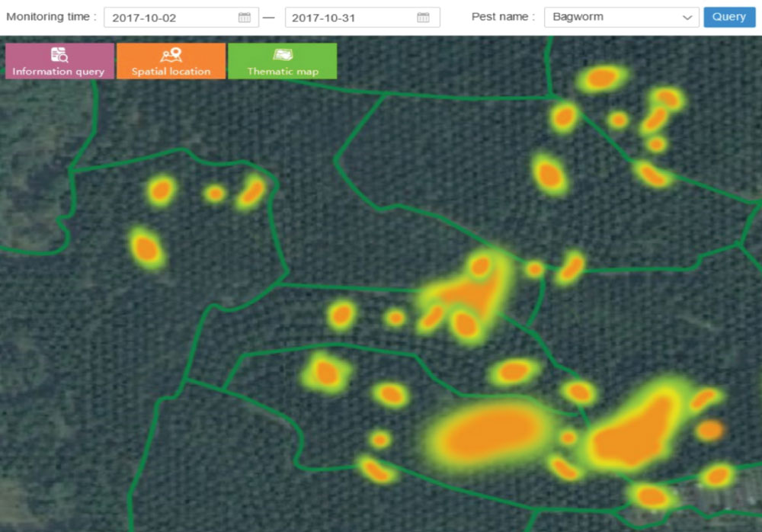The width and height of the screenshot is (762, 532).
Task: Open the Bagworm pest selection box
Action: (x=613, y=18)
